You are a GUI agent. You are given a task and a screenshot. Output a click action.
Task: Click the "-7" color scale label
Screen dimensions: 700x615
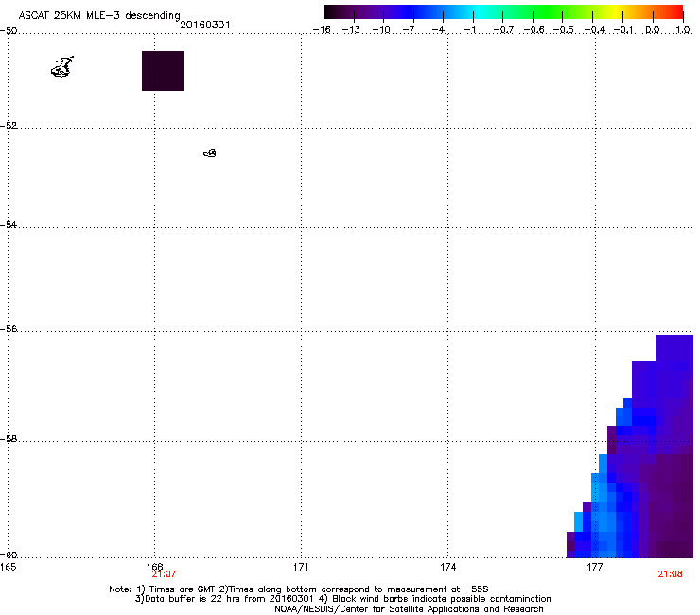(x=409, y=30)
